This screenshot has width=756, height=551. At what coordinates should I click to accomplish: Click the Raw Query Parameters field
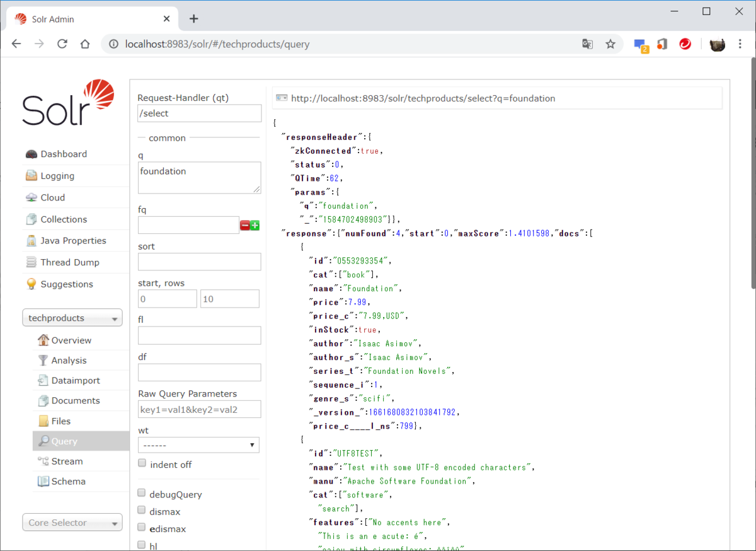click(x=199, y=409)
